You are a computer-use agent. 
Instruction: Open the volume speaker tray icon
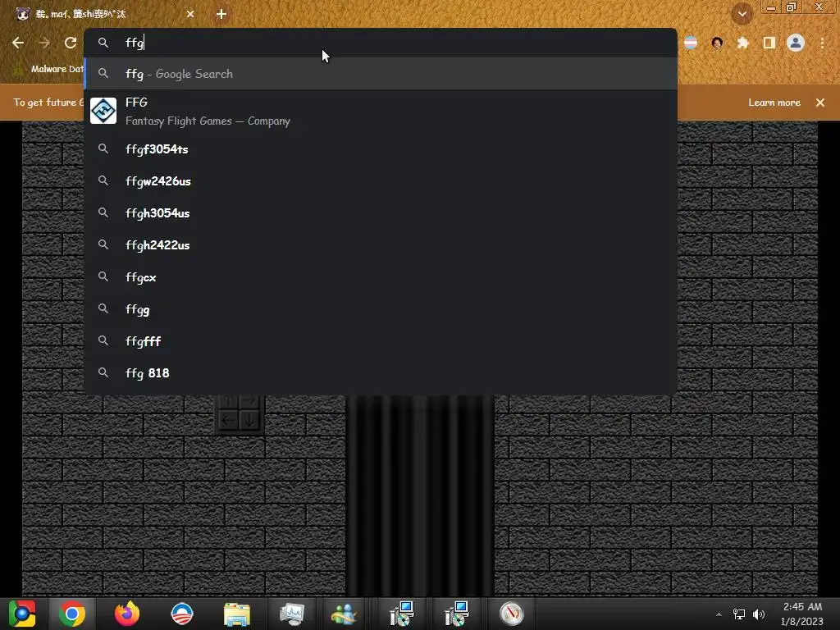[x=759, y=614]
